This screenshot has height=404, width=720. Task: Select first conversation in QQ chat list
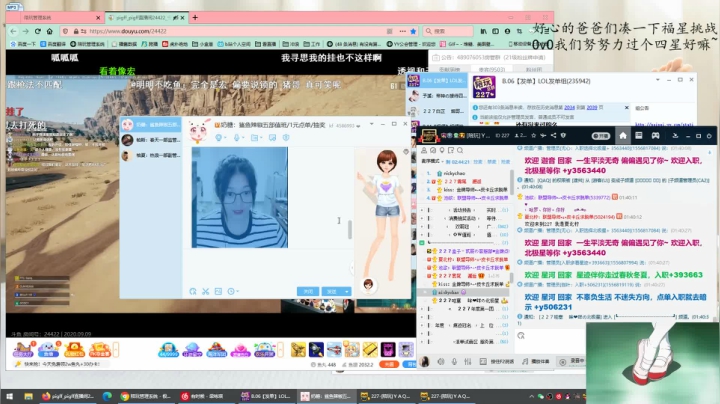point(151,124)
